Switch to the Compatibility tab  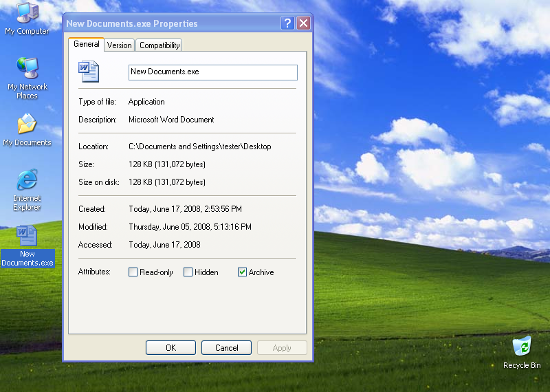pyautogui.click(x=159, y=45)
